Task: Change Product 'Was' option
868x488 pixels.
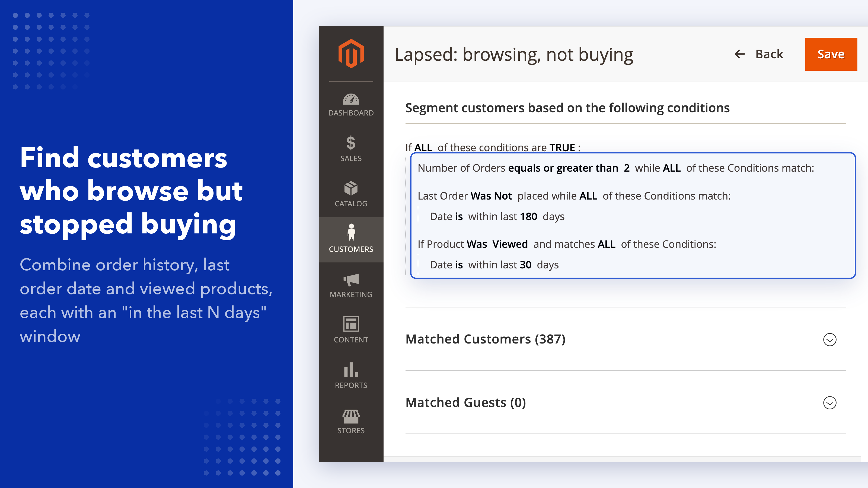Action: coord(477,244)
